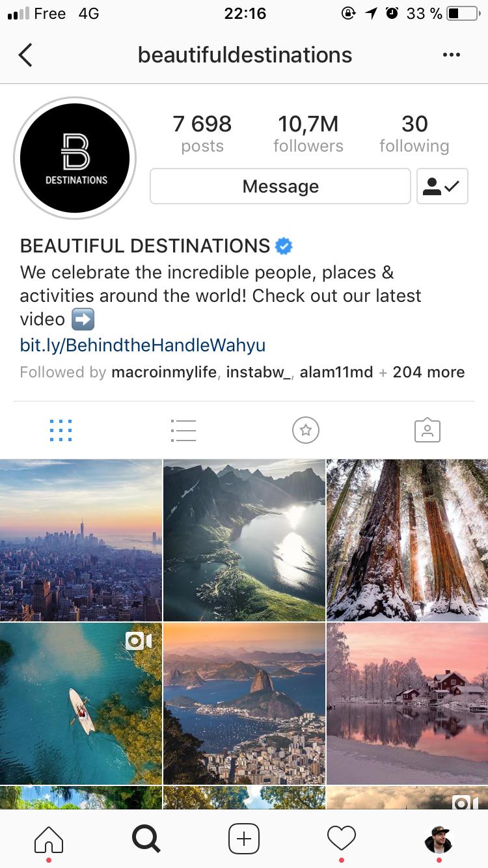Switch to list view tab
Image resolution: width=488 pixels, height=868 pixels.
[x=183, y=430]
